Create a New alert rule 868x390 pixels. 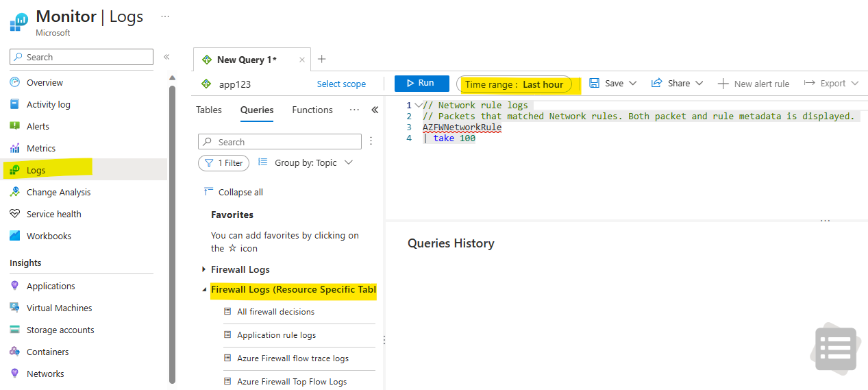click(754, 84)
